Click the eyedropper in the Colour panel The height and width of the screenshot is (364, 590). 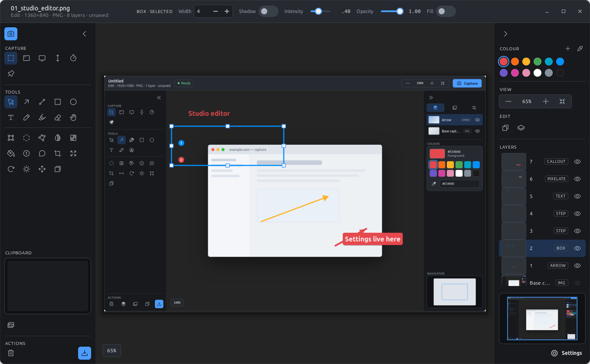pos(580,49)
